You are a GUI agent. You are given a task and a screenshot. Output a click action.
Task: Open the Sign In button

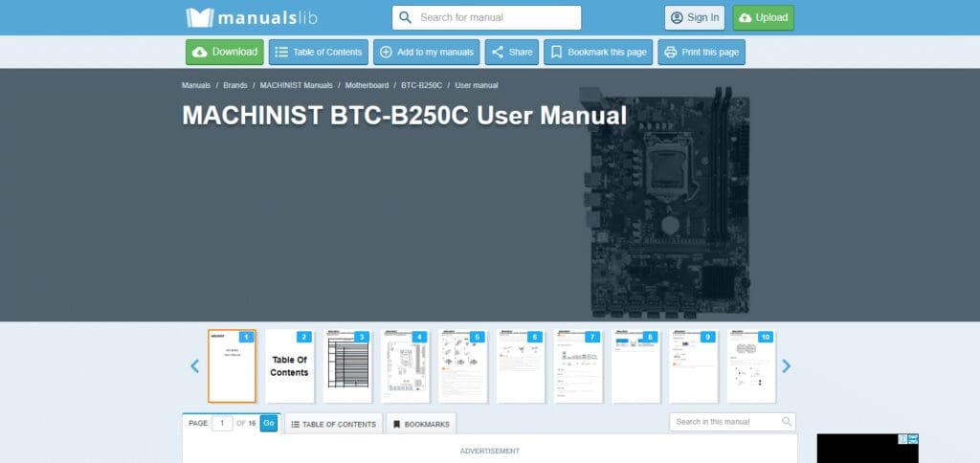coord(695,17)
